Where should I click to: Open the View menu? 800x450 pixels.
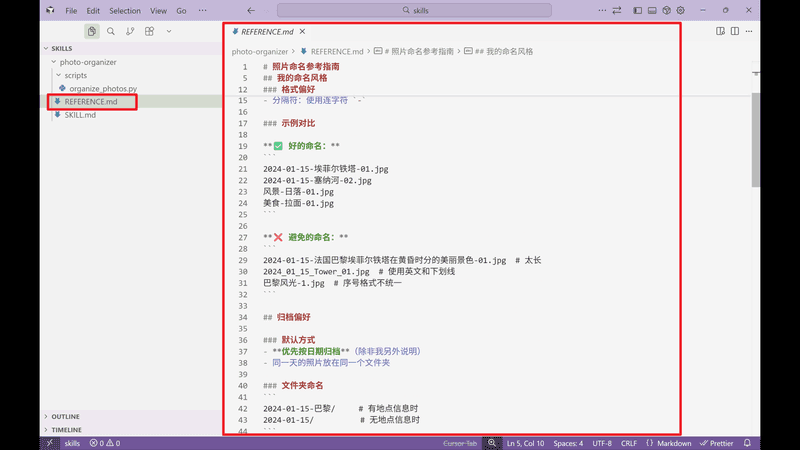(x=158, y=10)
